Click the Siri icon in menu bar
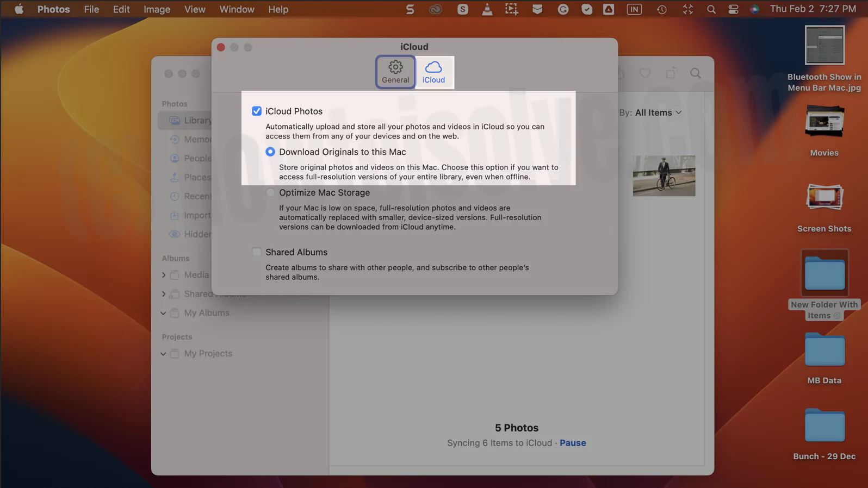The width and height of the screenshot is (868, 488). pyautogui.click(x=754, y=9)
